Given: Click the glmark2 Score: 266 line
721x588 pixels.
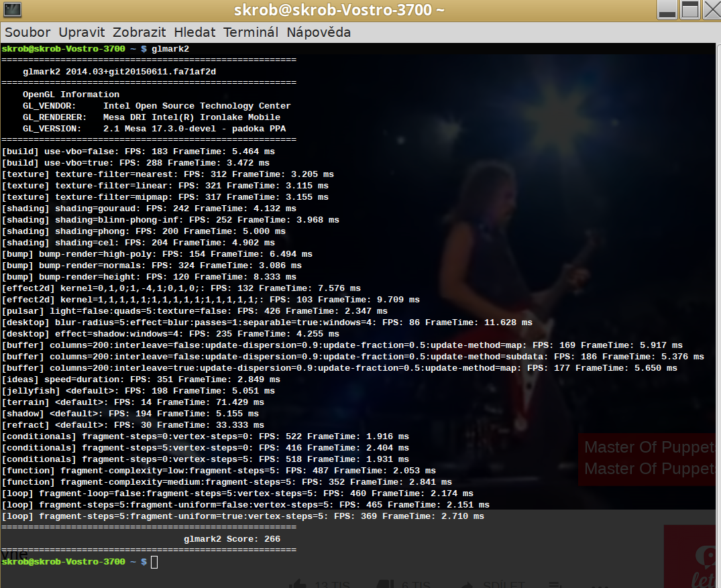Looking at the screenshot, I should coord(231,539).
